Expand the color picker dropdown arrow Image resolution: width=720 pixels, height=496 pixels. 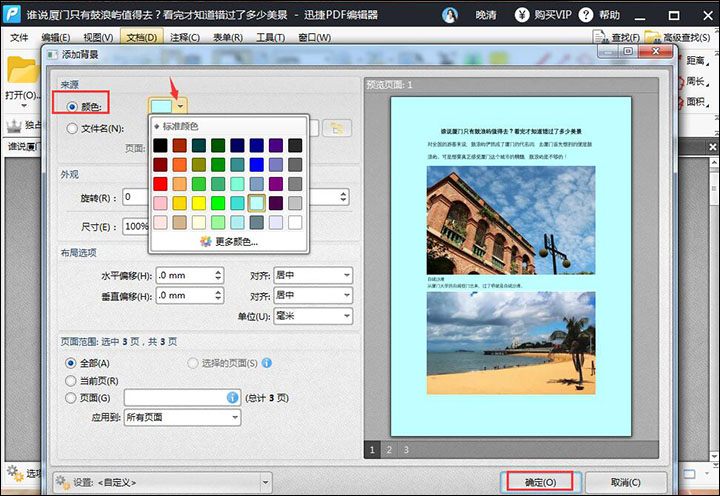click(x=179, y=106)
